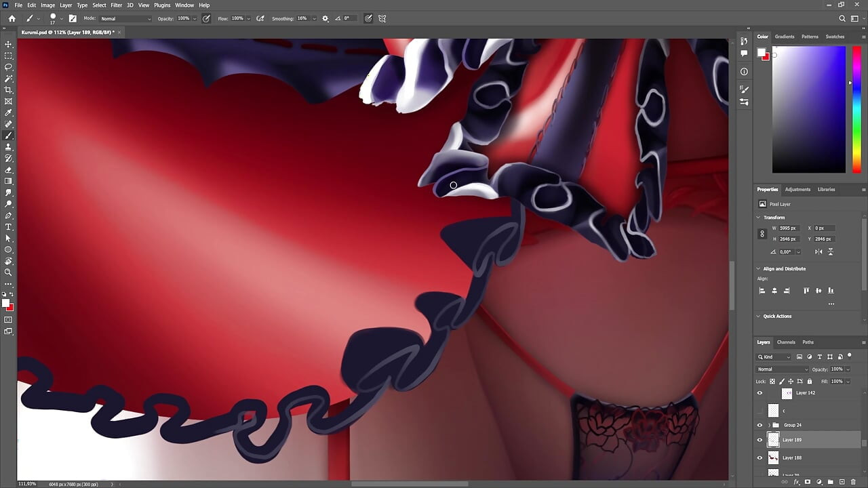
Task: Open Flow slider dropdown
Action: click(248, 18)
